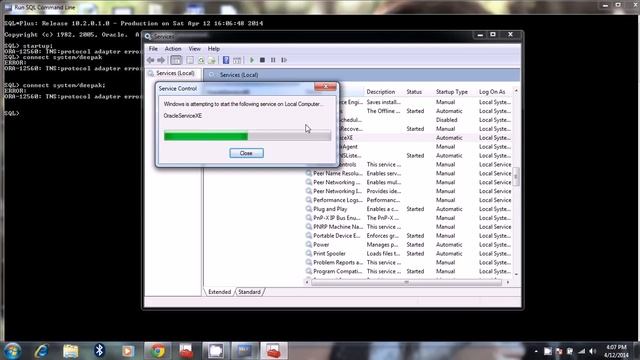Click the Forward arrow in Services toolbar
Viewport: 640px width, 360px height.
tap(161, 60)
